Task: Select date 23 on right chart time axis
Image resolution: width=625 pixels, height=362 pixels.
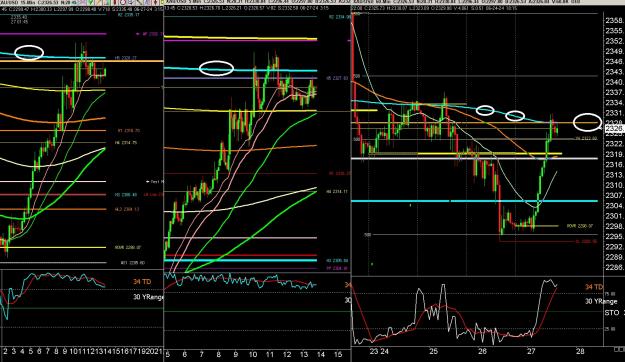Action: [x=373, y=352]
